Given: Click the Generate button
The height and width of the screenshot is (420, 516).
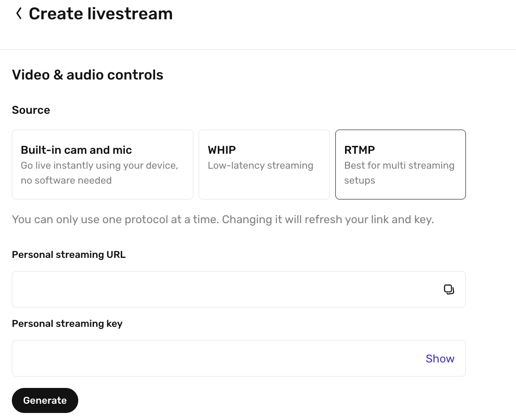Looking at the screenshot, I should (x=45, y=400).
